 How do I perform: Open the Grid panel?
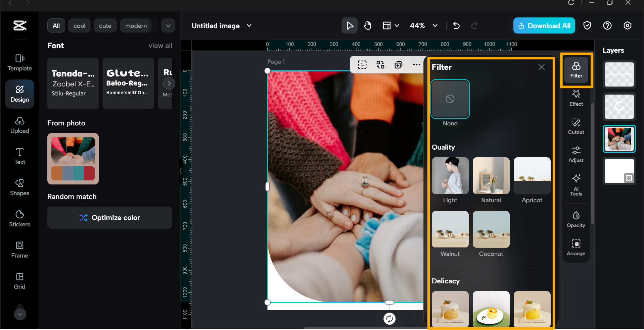20,281
